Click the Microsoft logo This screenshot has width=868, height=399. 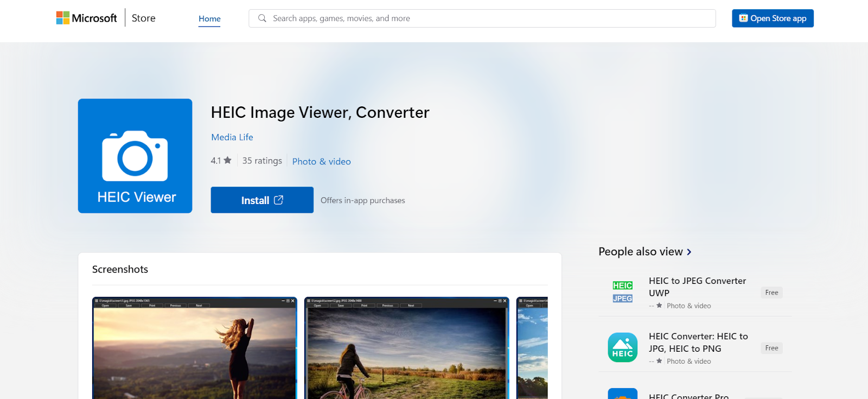[86, 18]
